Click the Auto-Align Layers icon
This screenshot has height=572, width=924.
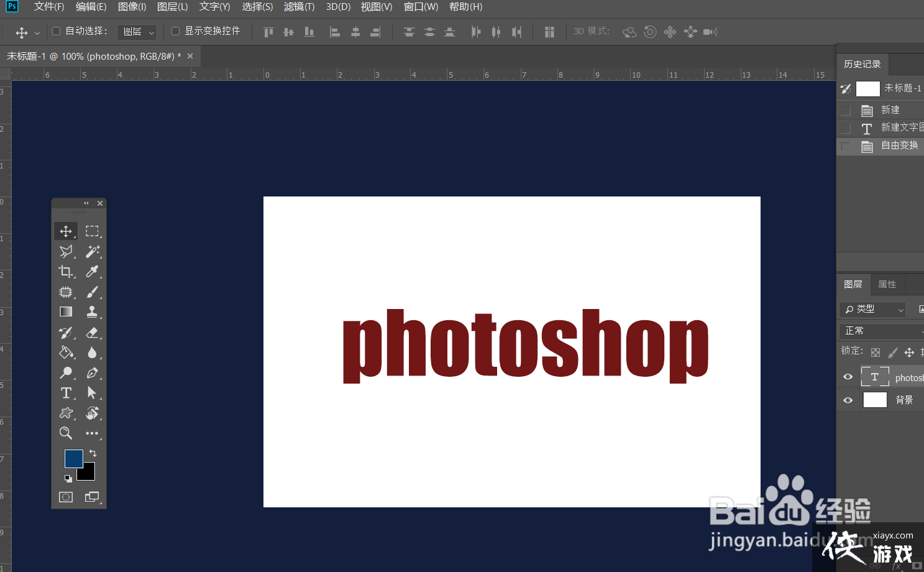549,32
